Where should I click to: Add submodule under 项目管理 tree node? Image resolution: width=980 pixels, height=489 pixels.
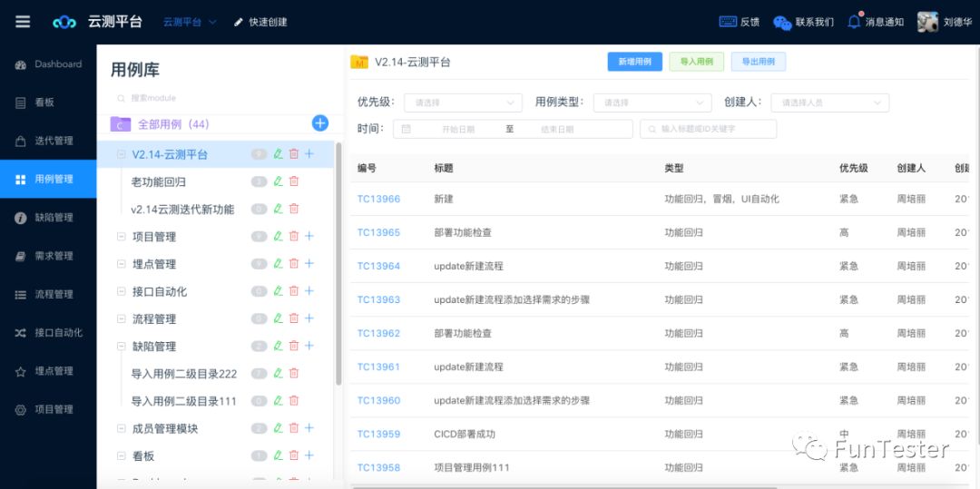point(309,237)
